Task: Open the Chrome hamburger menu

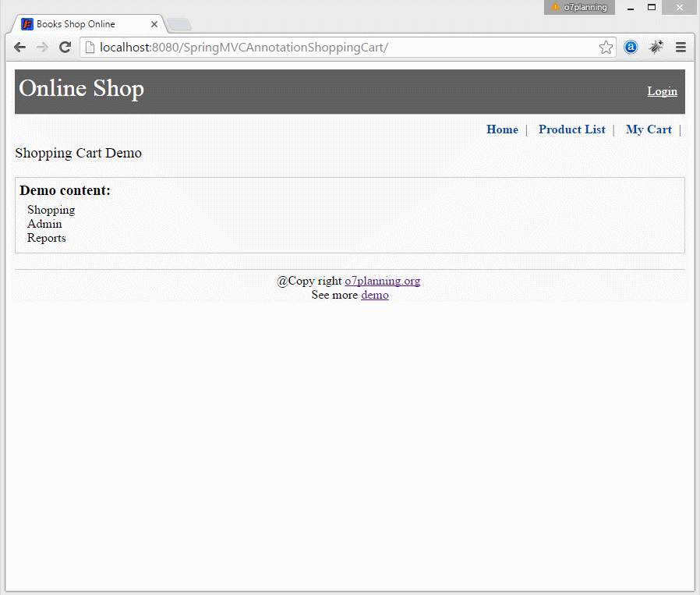Action: (x=681, y=47)
